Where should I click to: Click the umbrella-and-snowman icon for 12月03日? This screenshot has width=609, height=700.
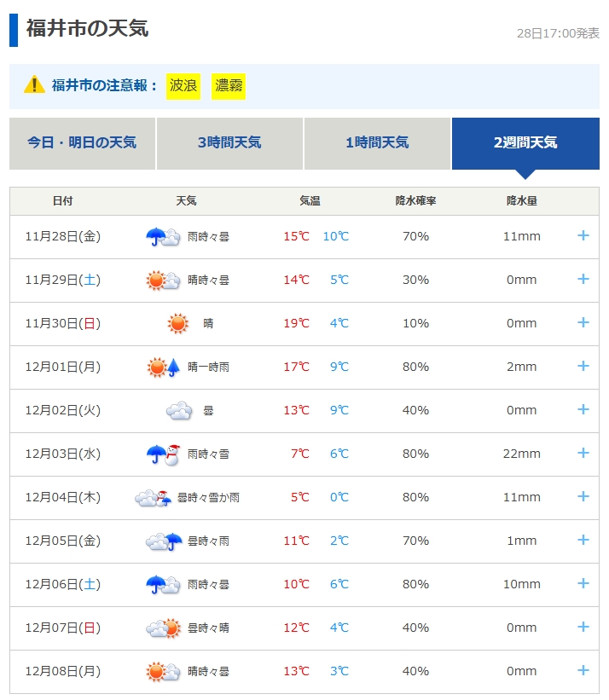point(163,454)
